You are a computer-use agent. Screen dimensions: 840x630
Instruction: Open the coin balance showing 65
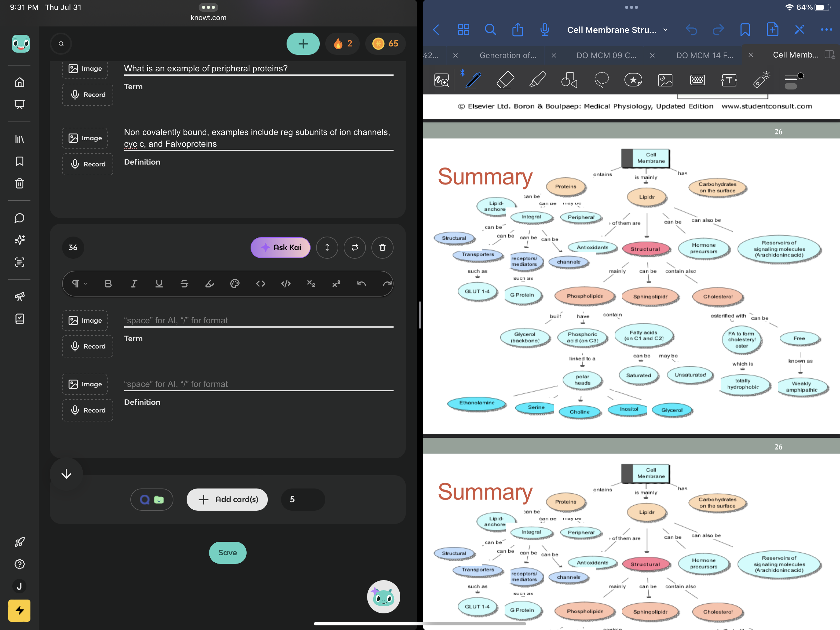(386, 44)
